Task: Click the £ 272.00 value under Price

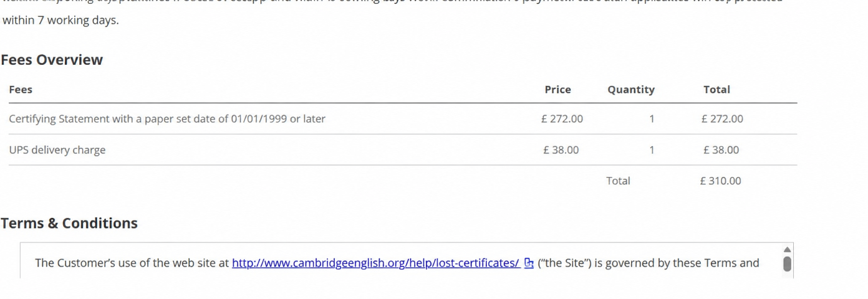Action: click(x=562, y=119)
